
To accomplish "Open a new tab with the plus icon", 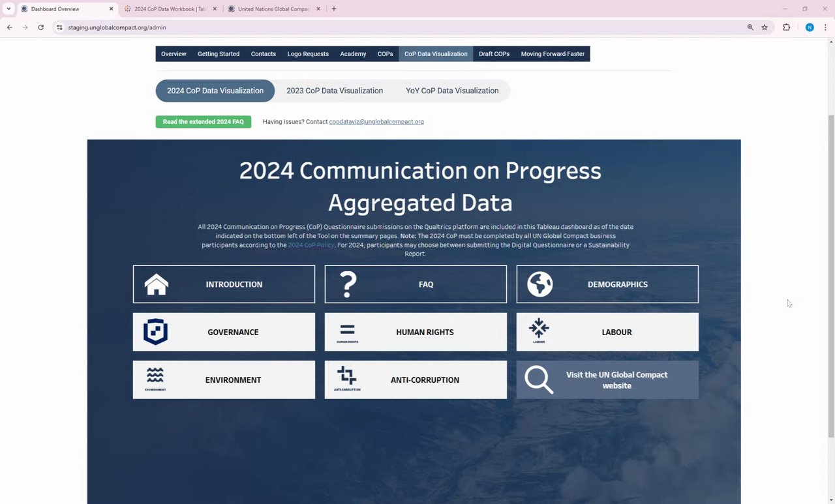I will click(334, 9).
